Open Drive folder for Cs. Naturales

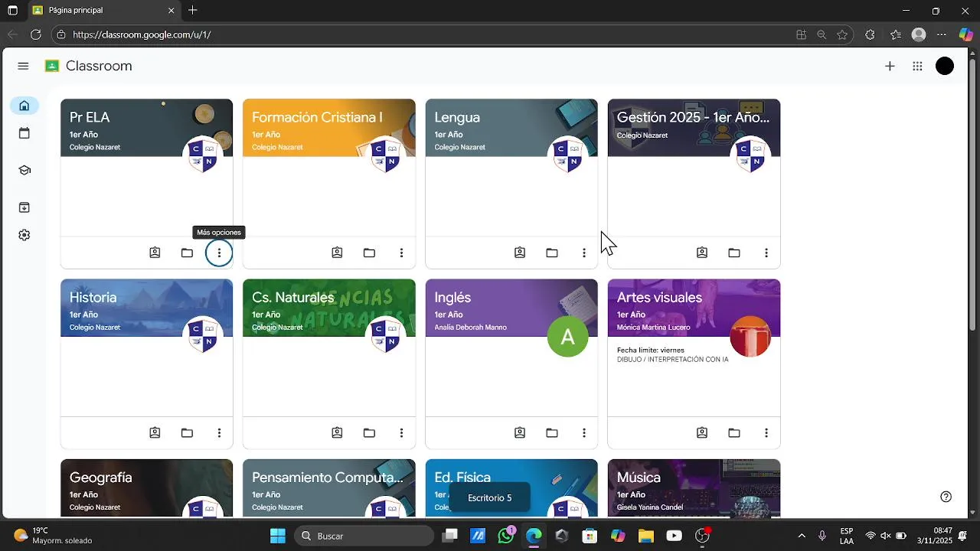coord(369,432)
